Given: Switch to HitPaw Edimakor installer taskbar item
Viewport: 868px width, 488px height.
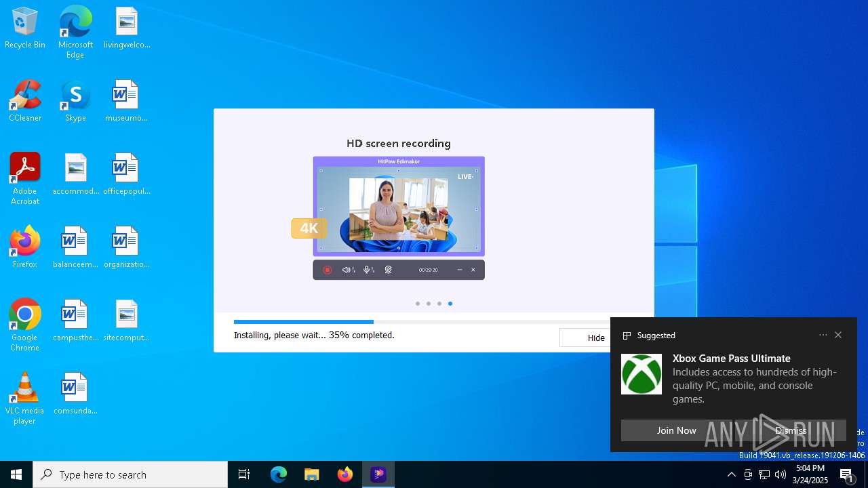Looking at the screenshot, I should pos(378,474).
